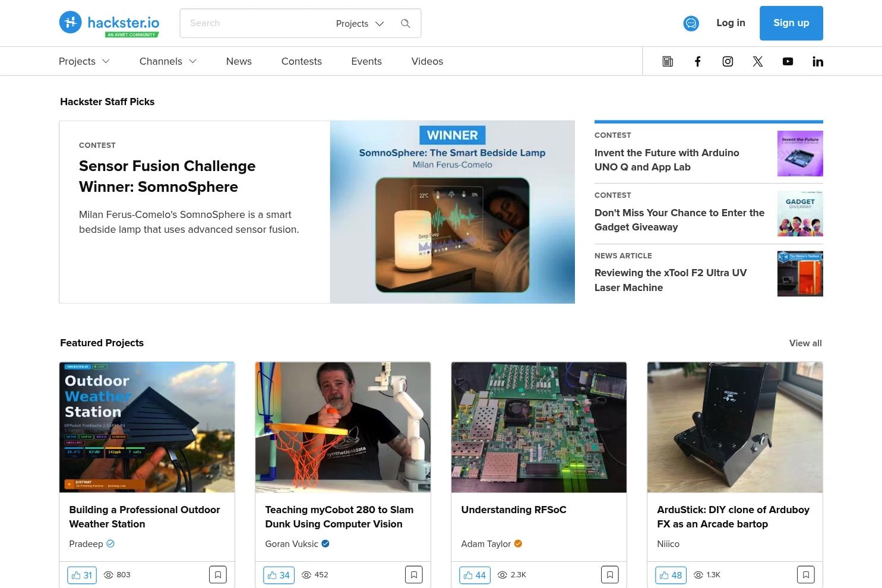Bookmark the myCobot 280 Slam Dunk project
This screenshot has width=882, height=588.
pyautogui.click(x=414, y=575)
